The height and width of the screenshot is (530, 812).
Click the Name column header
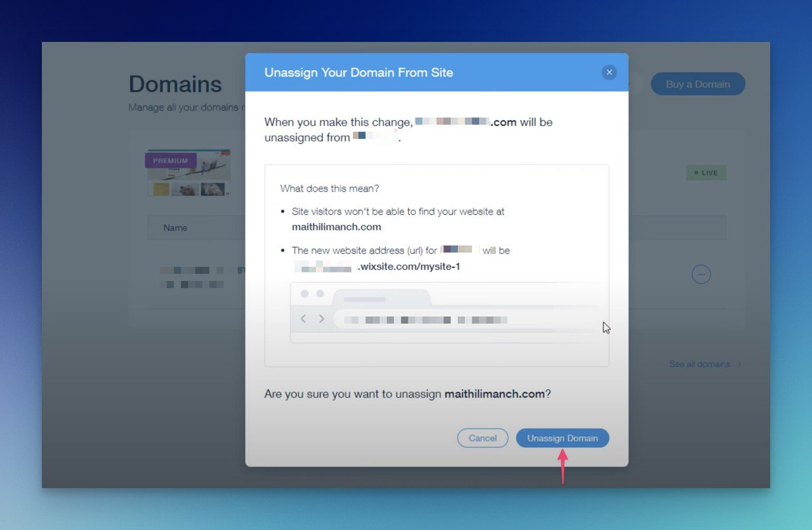(x=175, y=228)
